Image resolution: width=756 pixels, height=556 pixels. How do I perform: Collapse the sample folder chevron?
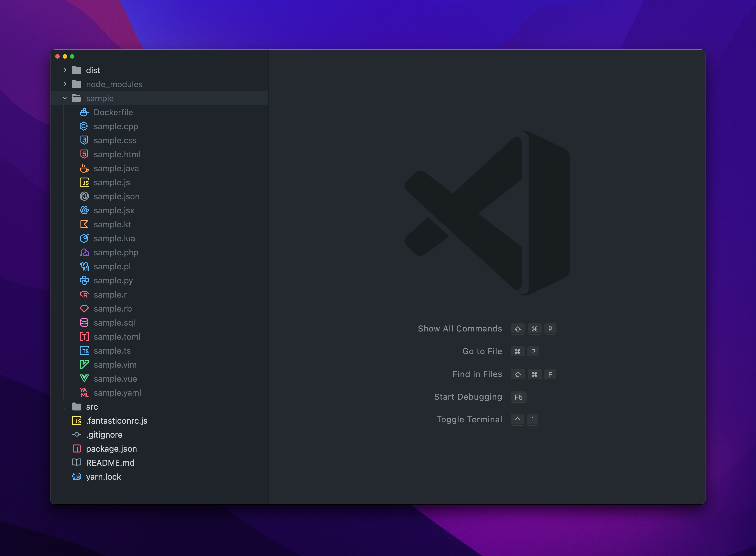click(65, 98)
